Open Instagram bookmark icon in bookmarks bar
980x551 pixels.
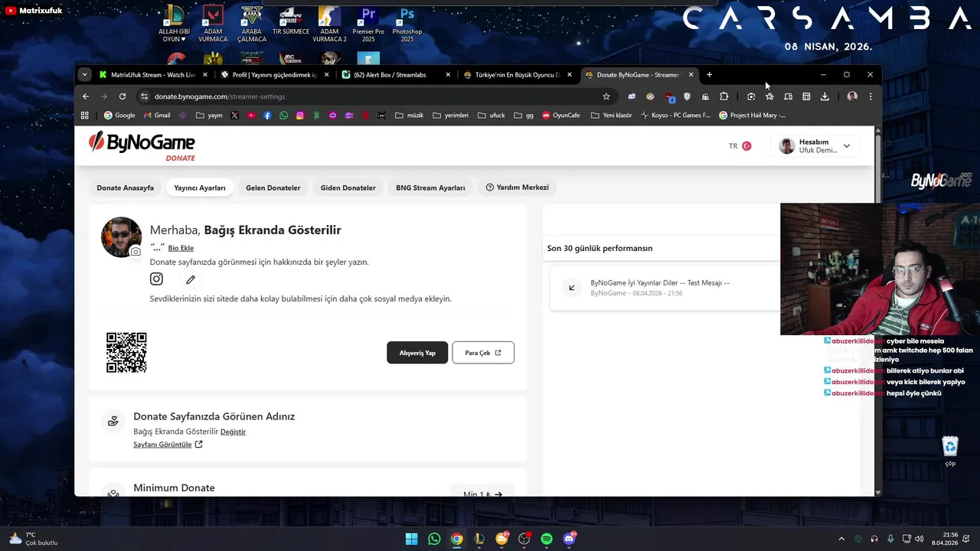[x=300, y=116]
